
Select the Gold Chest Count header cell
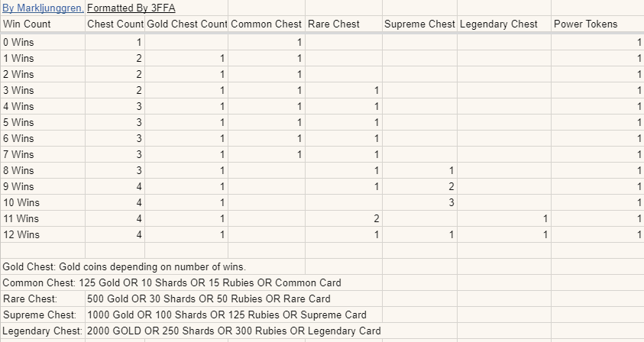pyautogui.click(x=186, y=24)
